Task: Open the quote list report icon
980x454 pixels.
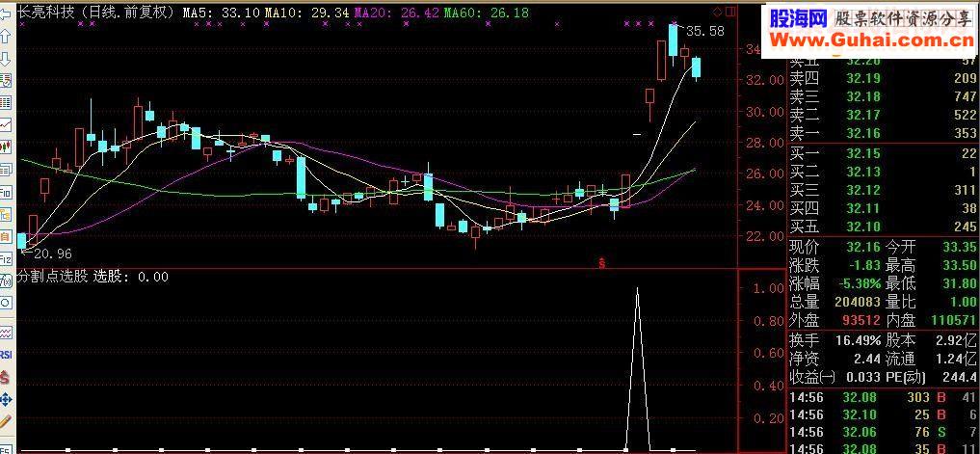Action: 5,80
